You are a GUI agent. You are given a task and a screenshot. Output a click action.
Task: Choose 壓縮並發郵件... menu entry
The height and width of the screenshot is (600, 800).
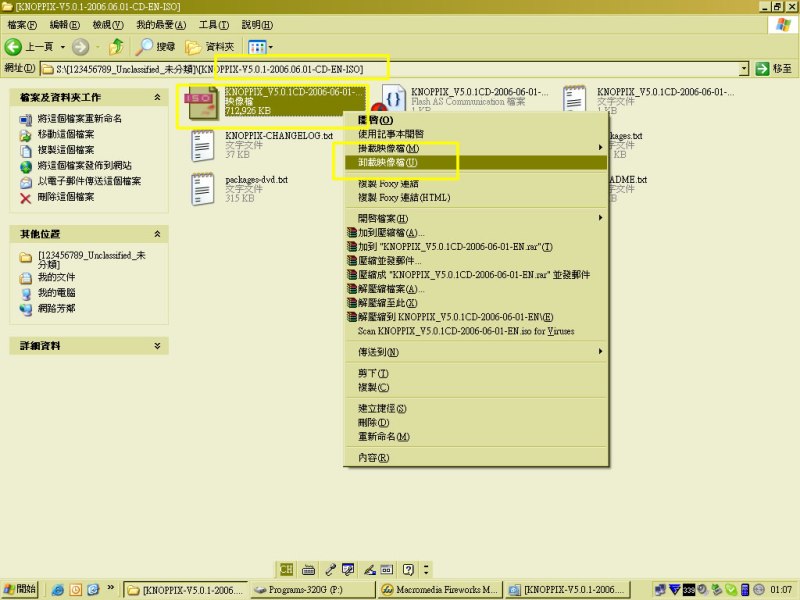point(476,261)
